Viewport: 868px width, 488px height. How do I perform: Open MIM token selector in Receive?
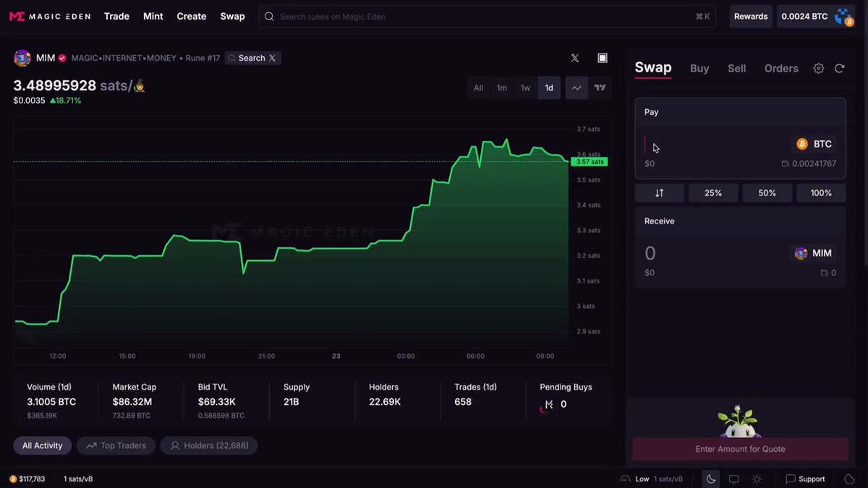pos(813,253)
